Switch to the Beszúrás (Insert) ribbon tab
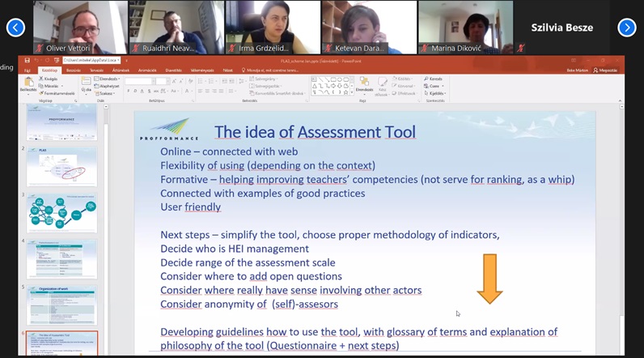Image resolution: width=644 pixels, height=358 pixels. [x=73, y=70]
